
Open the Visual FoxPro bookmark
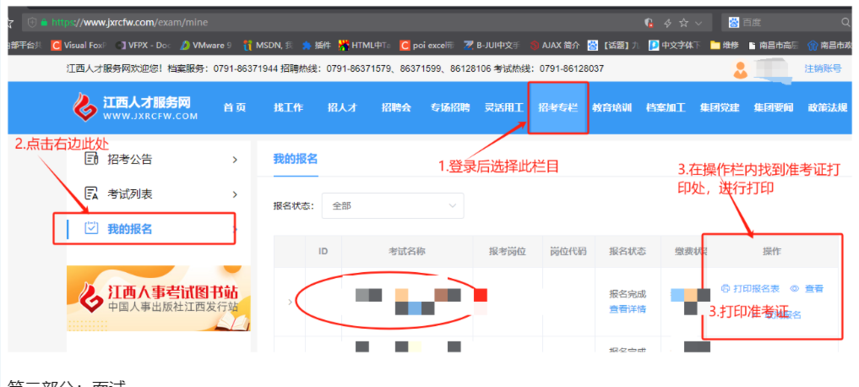[x=78, y=45]
